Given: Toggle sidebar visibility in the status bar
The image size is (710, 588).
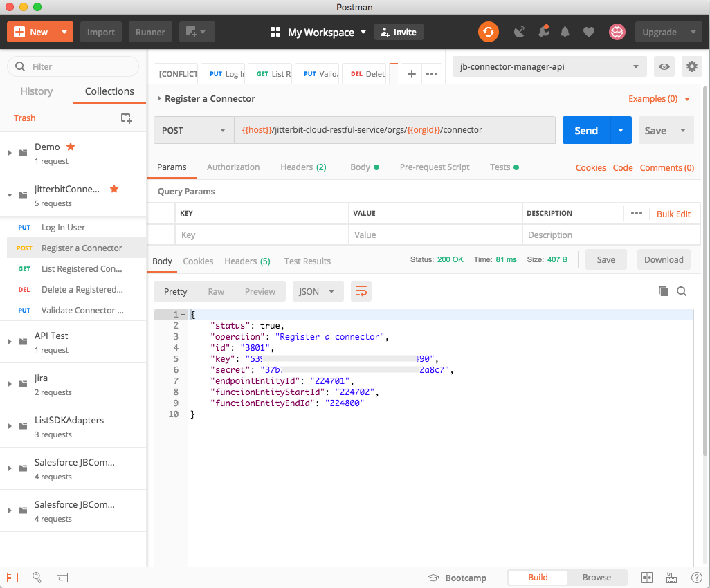Looking at the screenshot, I should tap(12, 578).
